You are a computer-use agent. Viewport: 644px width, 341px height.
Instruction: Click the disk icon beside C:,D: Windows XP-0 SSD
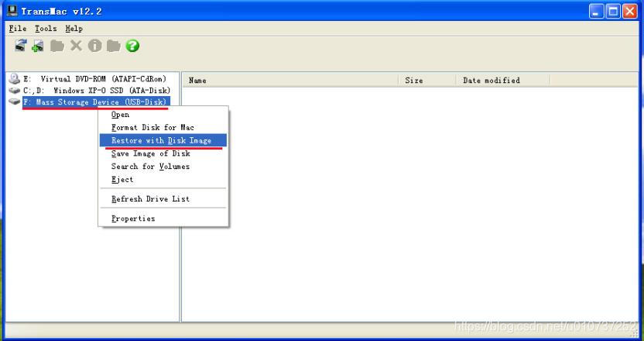[x=15, y=90]
